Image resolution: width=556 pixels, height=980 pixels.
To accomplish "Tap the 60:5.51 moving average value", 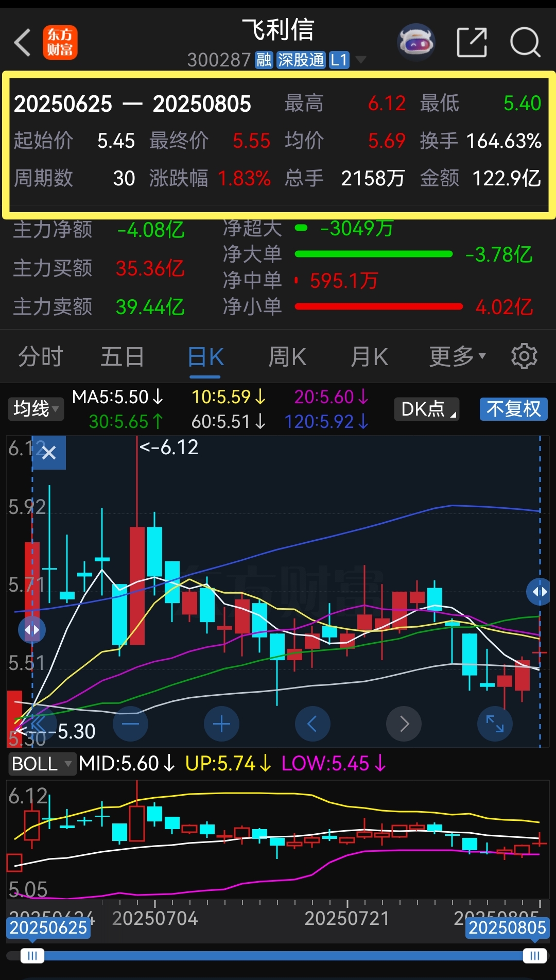I will (229, 422).
